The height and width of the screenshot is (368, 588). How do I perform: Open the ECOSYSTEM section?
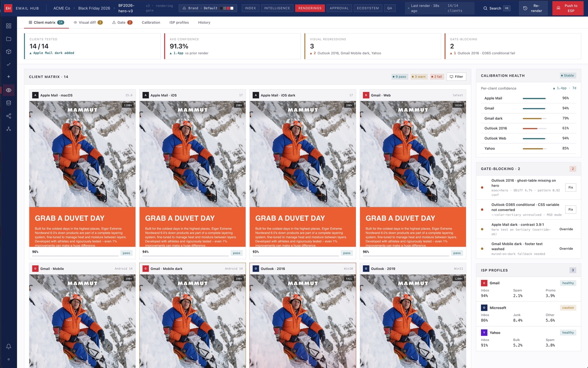click(x=368, y=8)
